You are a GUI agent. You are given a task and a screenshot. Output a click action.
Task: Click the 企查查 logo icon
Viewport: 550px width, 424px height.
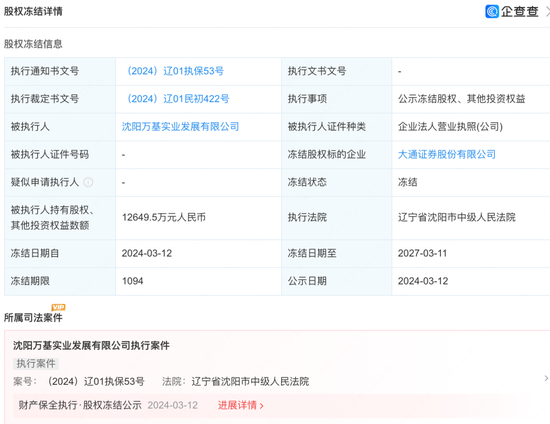click(x=492, y=12)
